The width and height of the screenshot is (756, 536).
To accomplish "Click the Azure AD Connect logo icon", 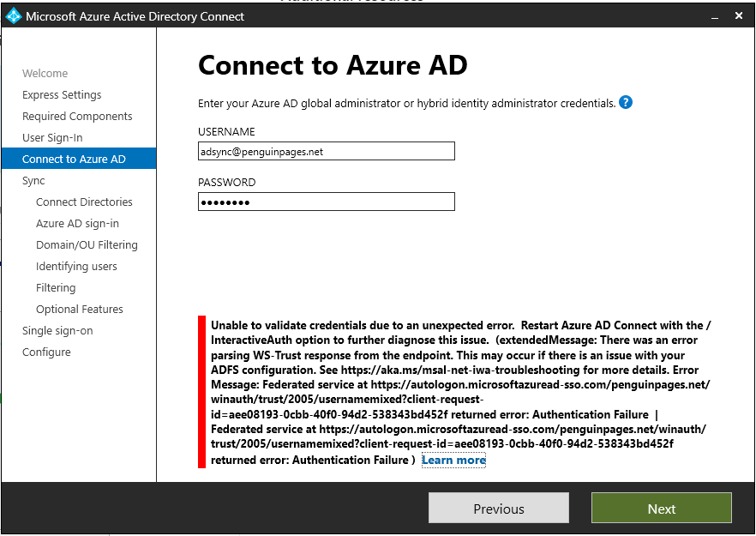I will tap(14, 16).
